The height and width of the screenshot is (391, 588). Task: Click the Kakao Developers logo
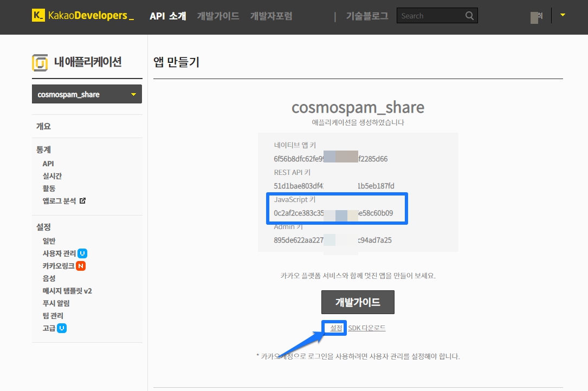(x=82, y=16)
